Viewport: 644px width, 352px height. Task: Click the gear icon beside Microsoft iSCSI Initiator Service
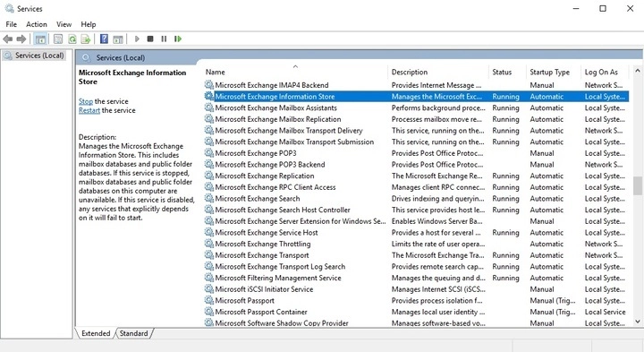[209, 289]
